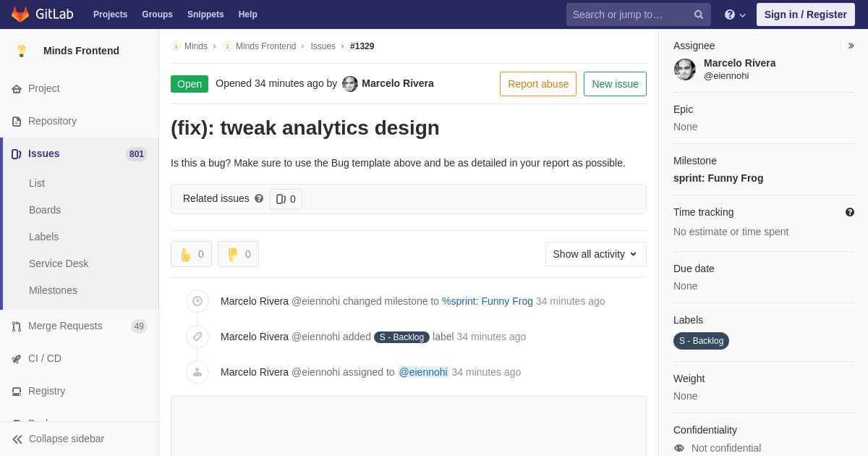Viewport: 868px width, 456px height.
Task: Click Sign in / Register button
Action: pyautogui.click(x=805, y=14)
